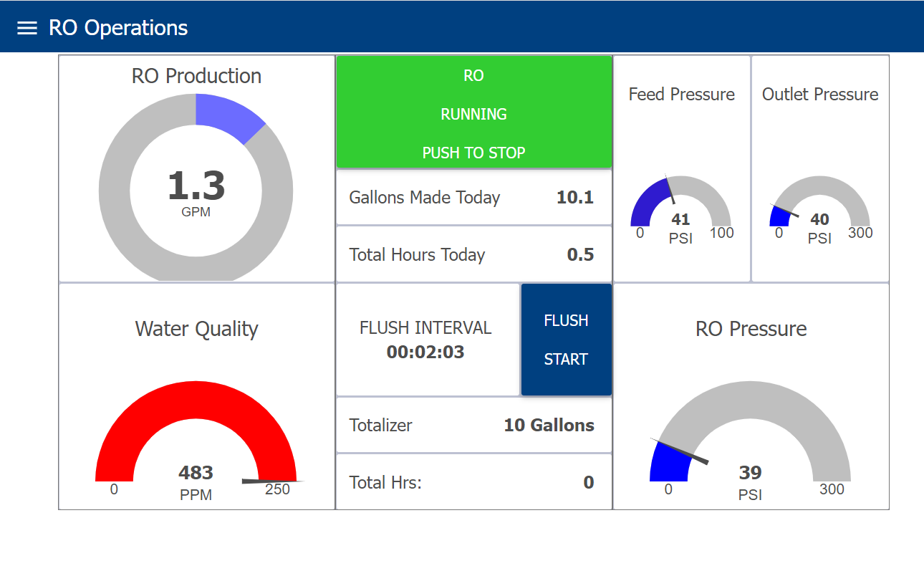
Task: Click the Gallons Made Today label
Action: (425, 198)
